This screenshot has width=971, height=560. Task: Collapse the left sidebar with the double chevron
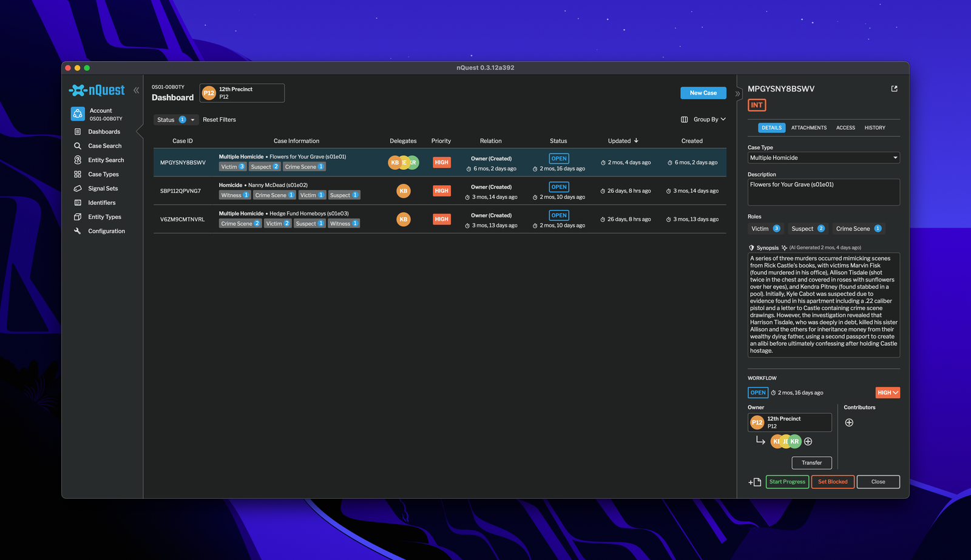137,90
